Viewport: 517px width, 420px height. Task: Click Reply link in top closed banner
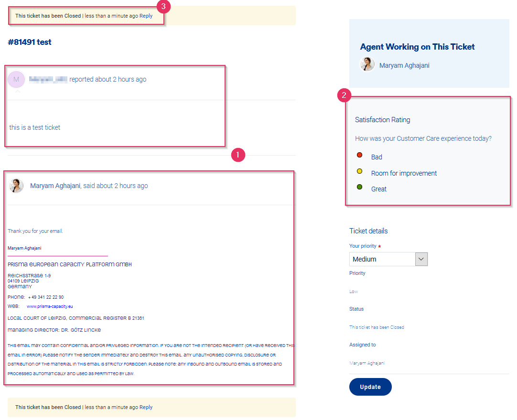(x=146, y=16)
